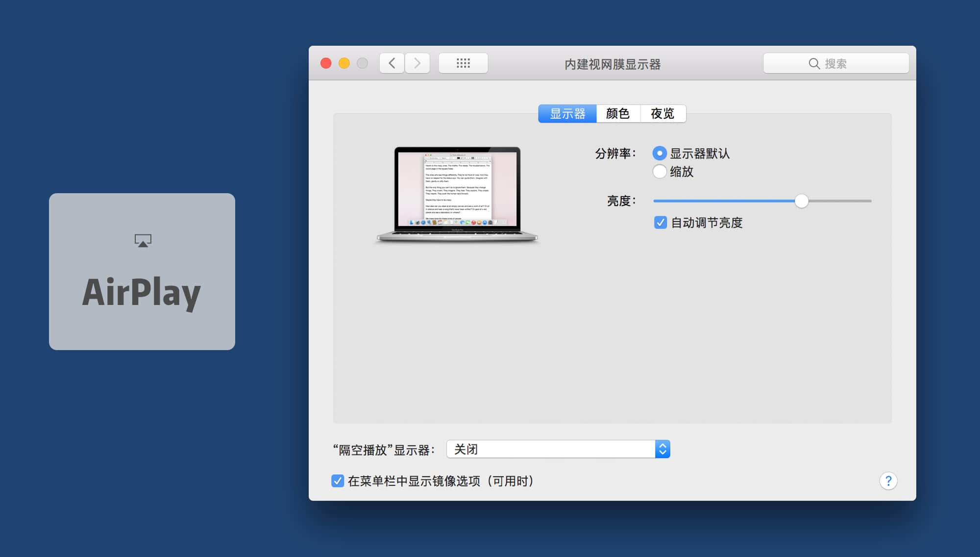980x557 pixels.
Task: Minimize window with yellow button
Action: tap(344, 63)
